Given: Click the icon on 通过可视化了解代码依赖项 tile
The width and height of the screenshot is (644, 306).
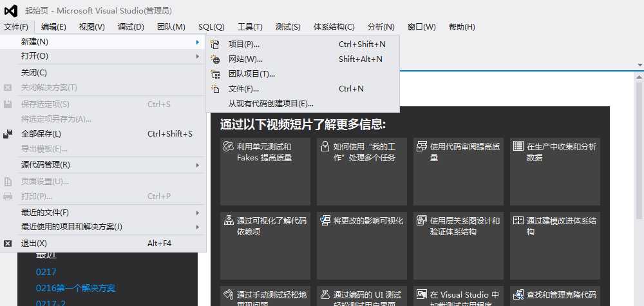Looking at the screenshot, I should pyautogui.click(x=229, y=220).
